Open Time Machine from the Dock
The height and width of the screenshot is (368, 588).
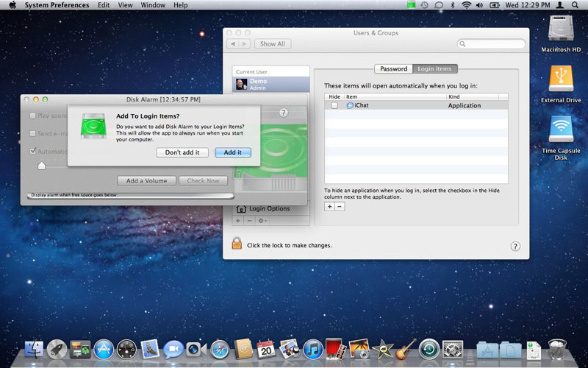click(x=429, y=349)
